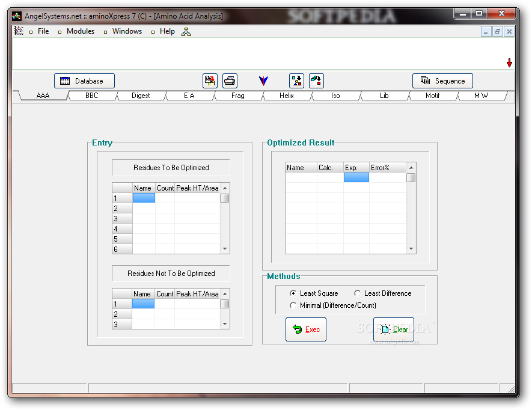
Task: Click the chart icon left of File
Action: pyautogui.click(x=19, y=31)
